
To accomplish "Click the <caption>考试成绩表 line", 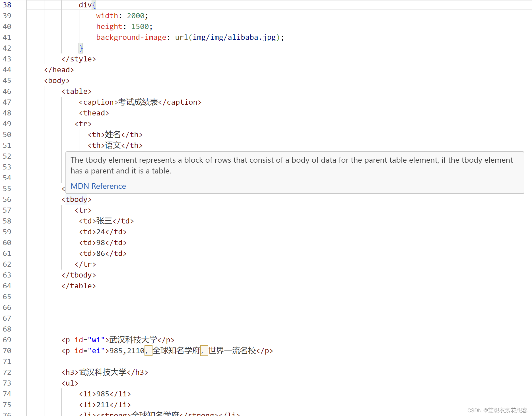I will pyautogui.click(x=140, y=102).
